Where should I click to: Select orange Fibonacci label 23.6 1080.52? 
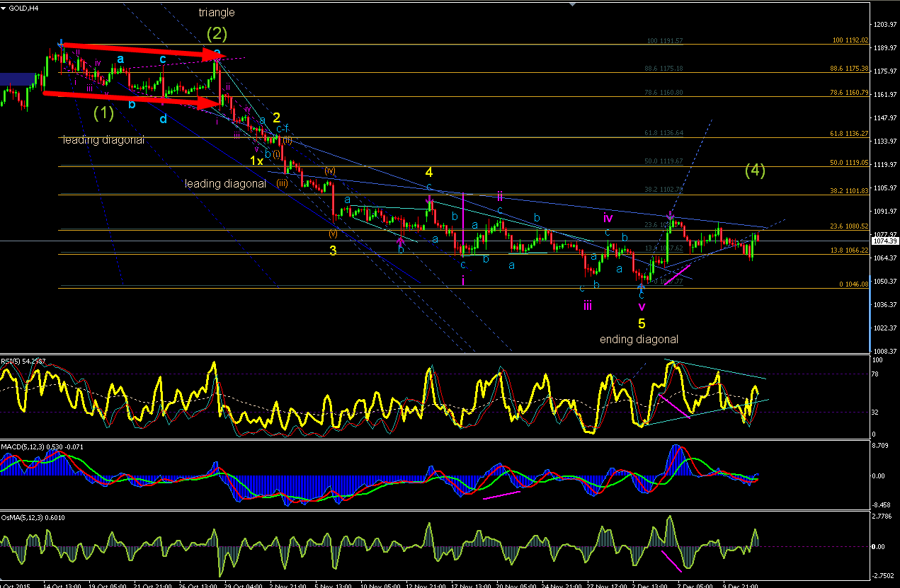pos(849,226)
